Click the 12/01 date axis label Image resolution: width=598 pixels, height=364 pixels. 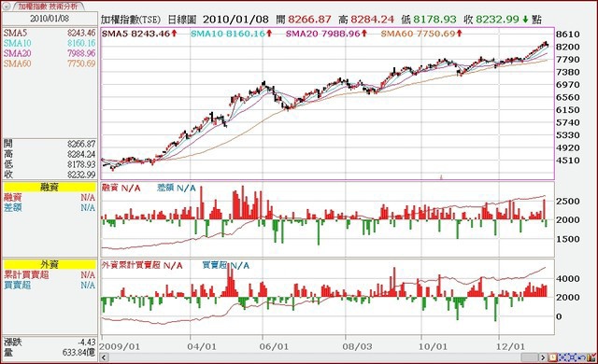point(511,347)
